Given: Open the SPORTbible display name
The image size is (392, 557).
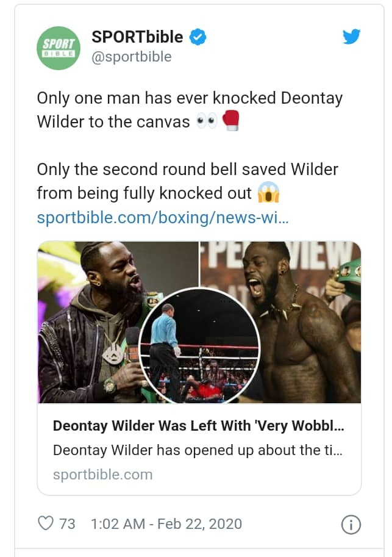Looking at the screenshot, I should click(137, 37).
